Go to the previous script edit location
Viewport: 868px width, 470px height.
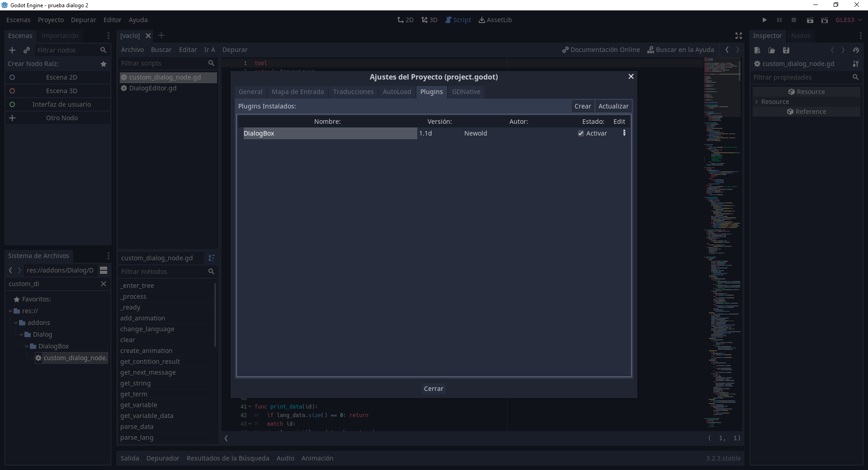(727, 50)
